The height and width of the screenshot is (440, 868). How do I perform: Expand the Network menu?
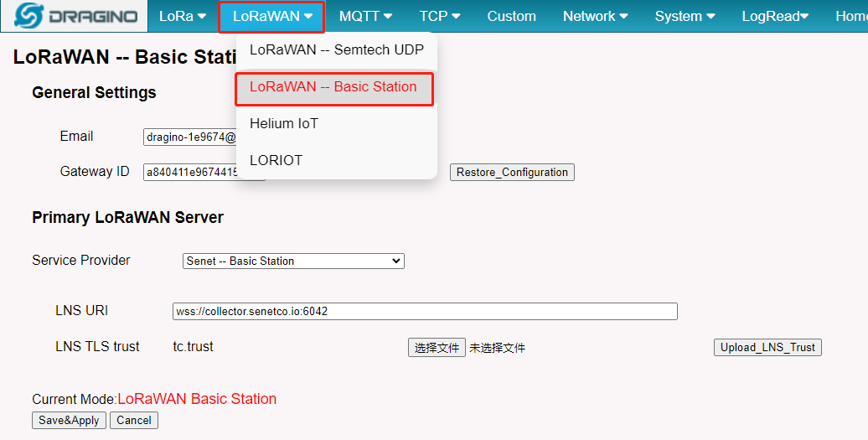coord(595,17)
